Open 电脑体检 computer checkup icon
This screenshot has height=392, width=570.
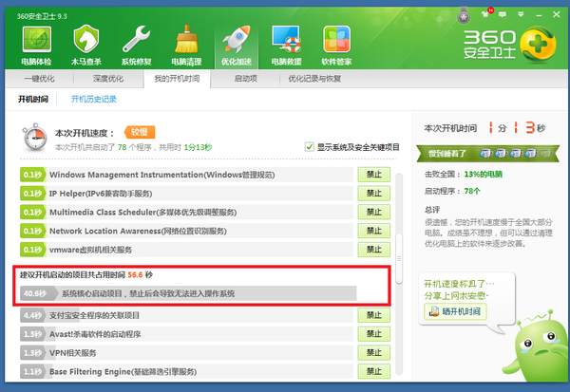(36, 46)
